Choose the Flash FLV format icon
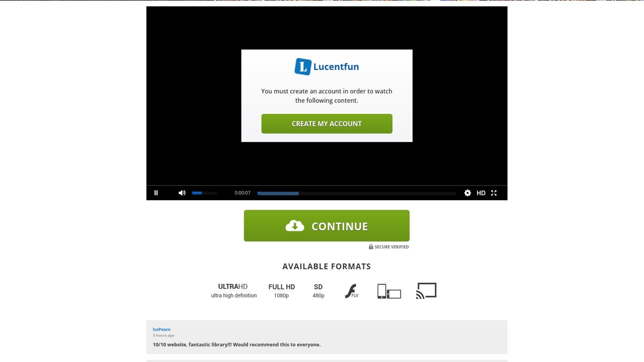 (x=352, y=291)
